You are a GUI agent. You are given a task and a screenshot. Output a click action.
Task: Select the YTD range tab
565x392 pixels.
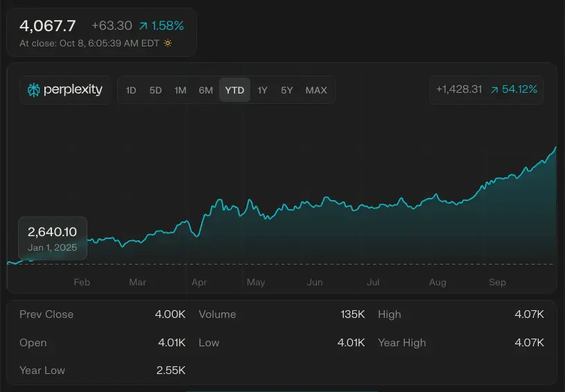click(x=235, y=90)
